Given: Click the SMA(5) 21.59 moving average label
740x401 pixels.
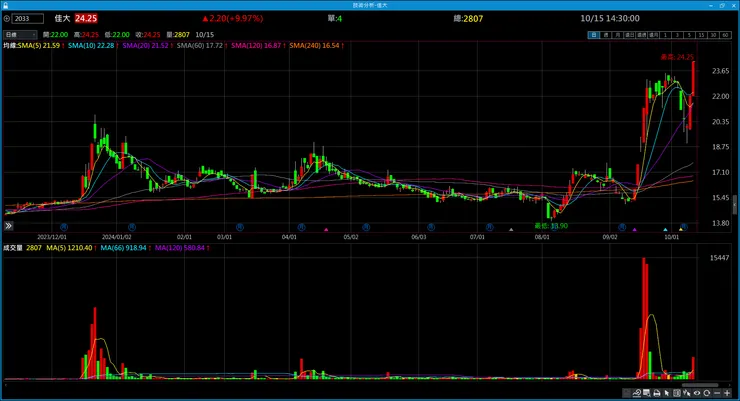Looking at the screenshot, I should pyautogui.click(x=39, y=46).
